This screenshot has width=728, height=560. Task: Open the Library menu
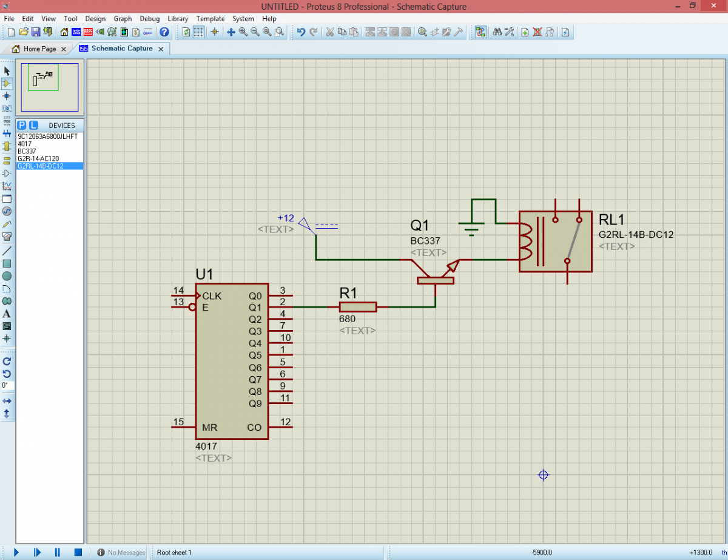178,19
